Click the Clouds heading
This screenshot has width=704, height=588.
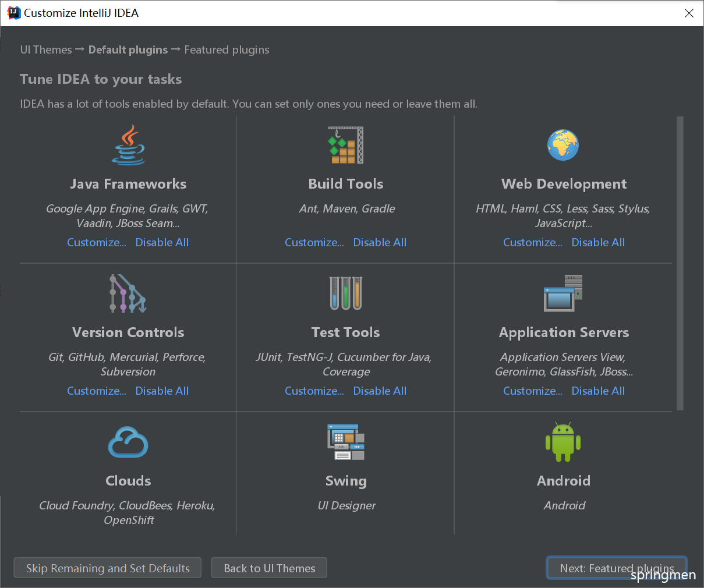pos(128,481)
